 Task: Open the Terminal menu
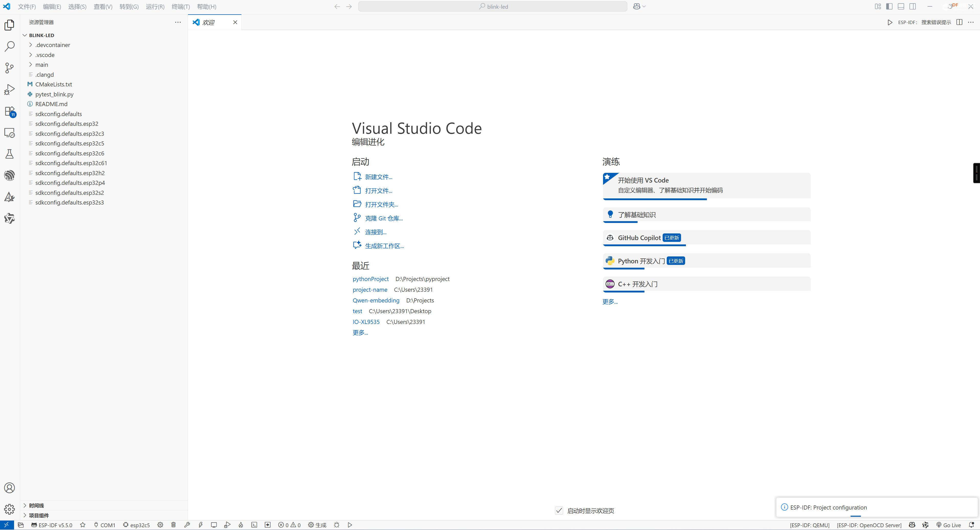click(x=180, y=6)
